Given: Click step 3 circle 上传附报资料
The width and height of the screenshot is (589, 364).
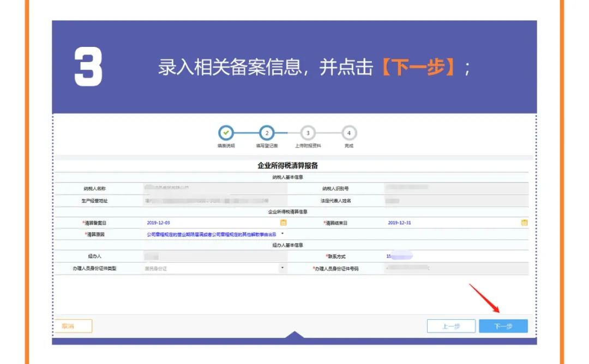Looking at the screenshot, I should pos(308,133).
